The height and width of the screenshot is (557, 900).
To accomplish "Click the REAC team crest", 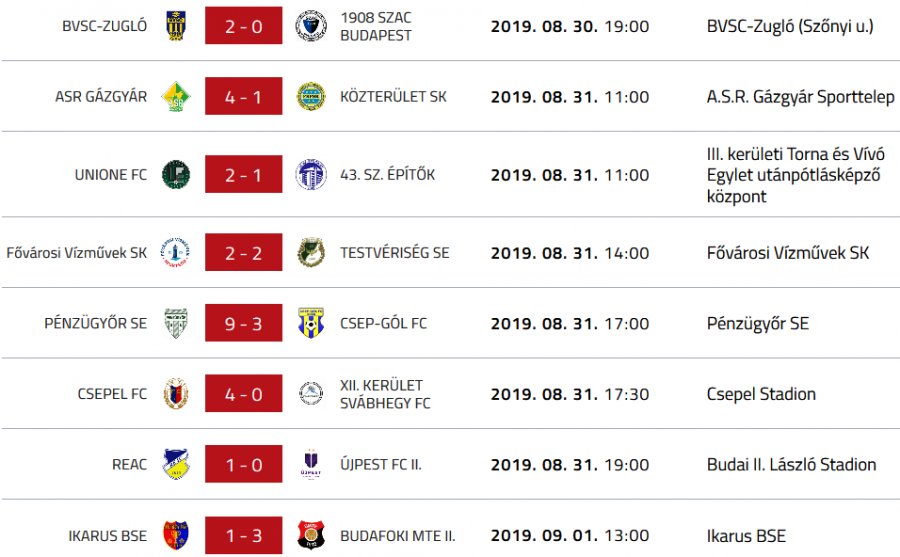I will [176, 465].
